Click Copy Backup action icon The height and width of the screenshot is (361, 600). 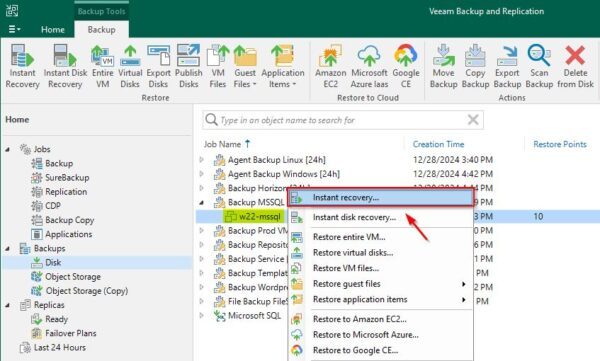(475, 66)
